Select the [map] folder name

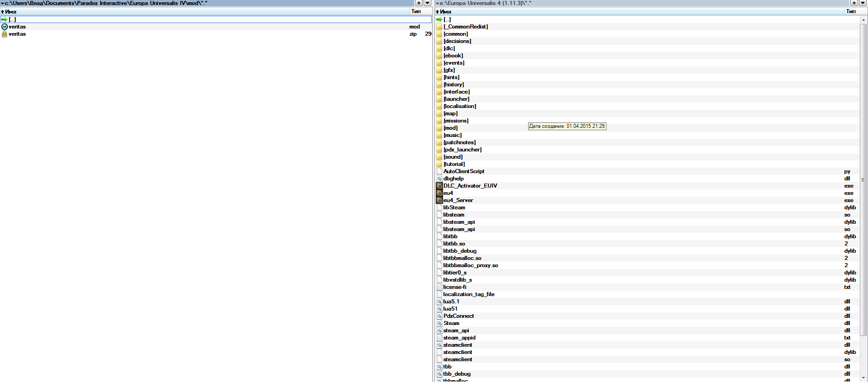[450, 113]
